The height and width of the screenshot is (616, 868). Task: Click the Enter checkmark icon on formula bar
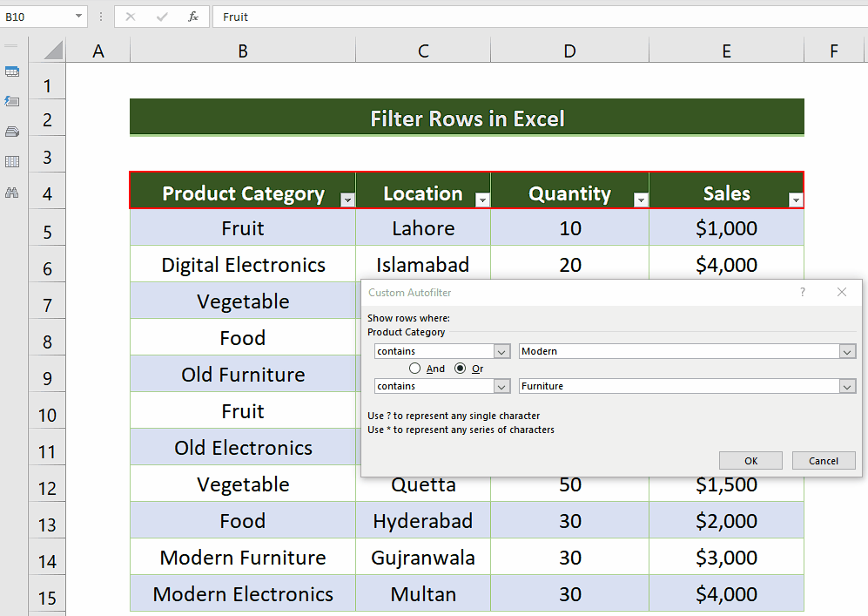click(162, 16)
